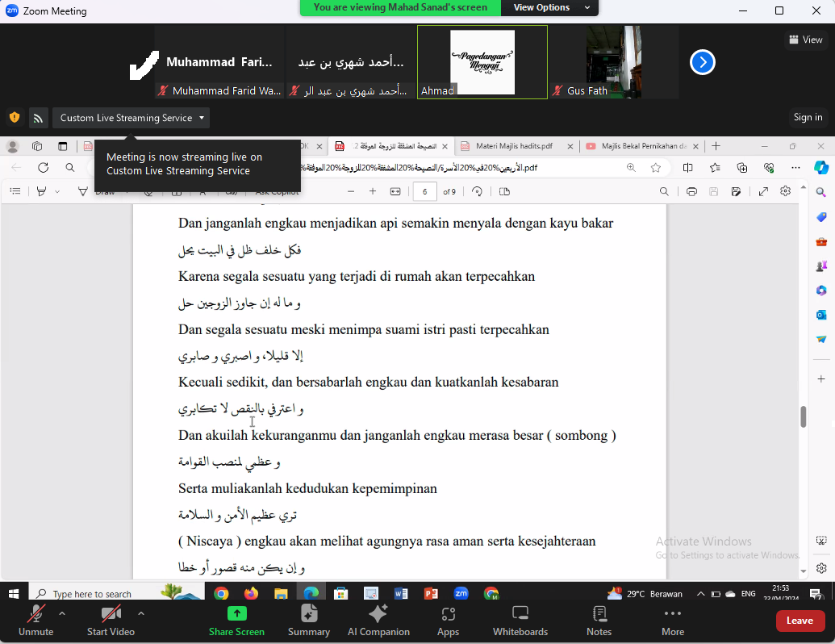Click the live streaming broadcast icon
Screen dimensions: 835x644
(x=39, y=119)
